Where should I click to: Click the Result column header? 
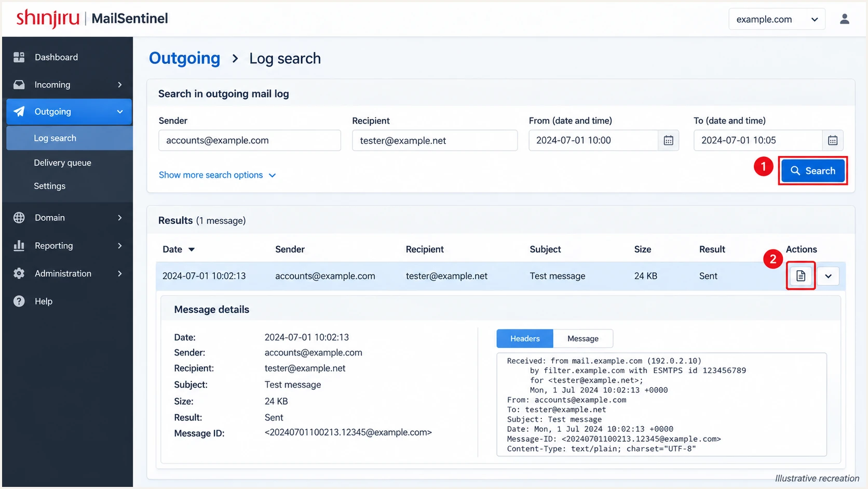[712, 249]
